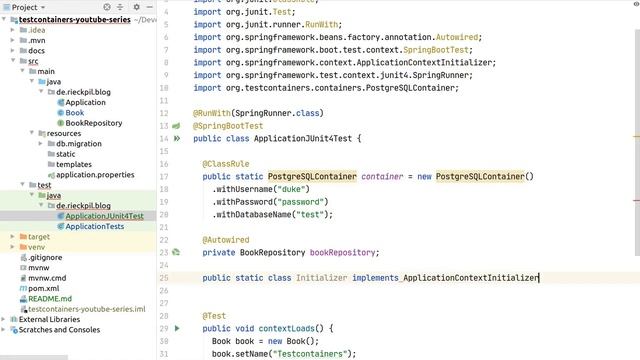Click the Application class icon in tree
640x360 pixels.
click(x=60, y=102)
